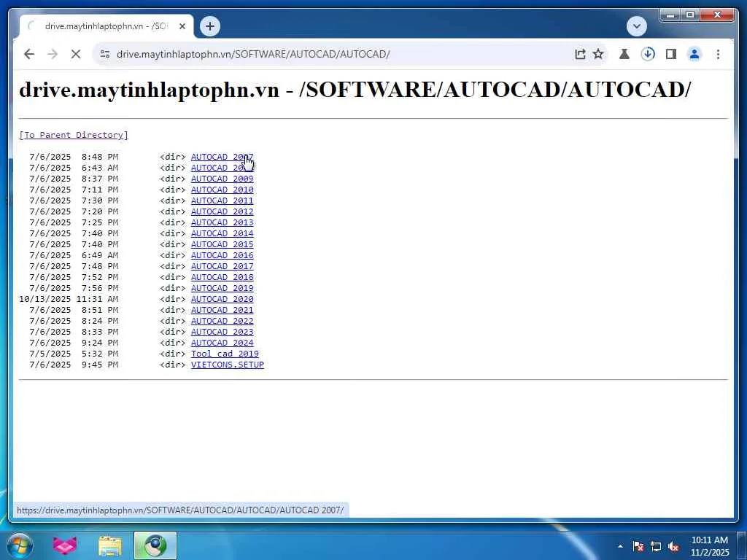Bookmark this page with the star
Image resolution: width=747 pixels, height=560 pixels.
pos(598,54)
